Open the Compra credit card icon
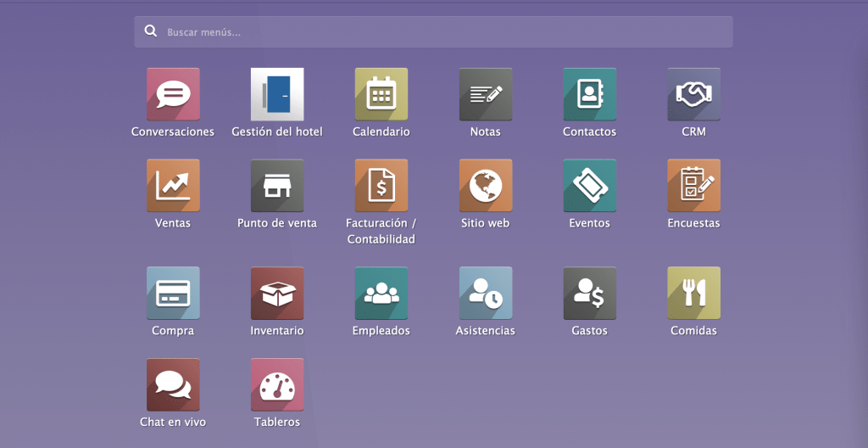The width and height of the screenshot is (868, 448). pos(173,294)
